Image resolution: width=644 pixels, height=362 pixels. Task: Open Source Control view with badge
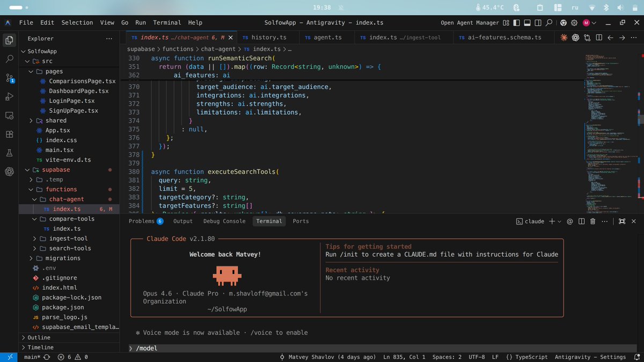[x=9, y=78]
